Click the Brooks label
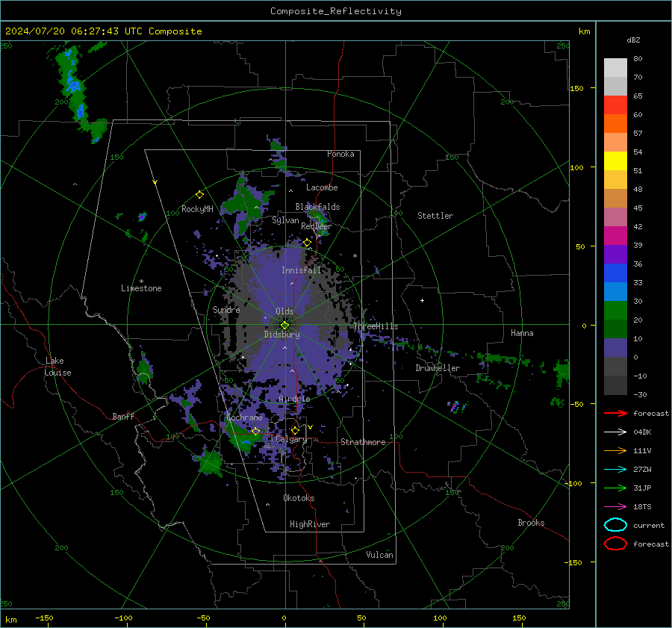The width and height of the screenshot is (672, 628). (531, 523)
